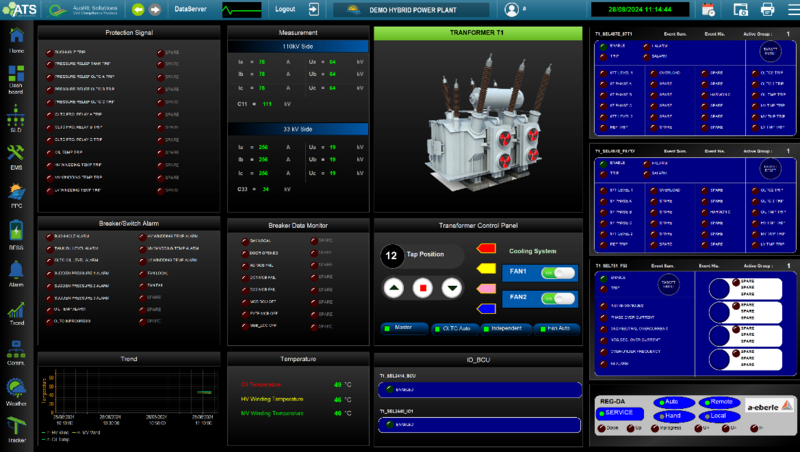
Task: Click the HV Winding Temperature label
Action: click(272, 399)
